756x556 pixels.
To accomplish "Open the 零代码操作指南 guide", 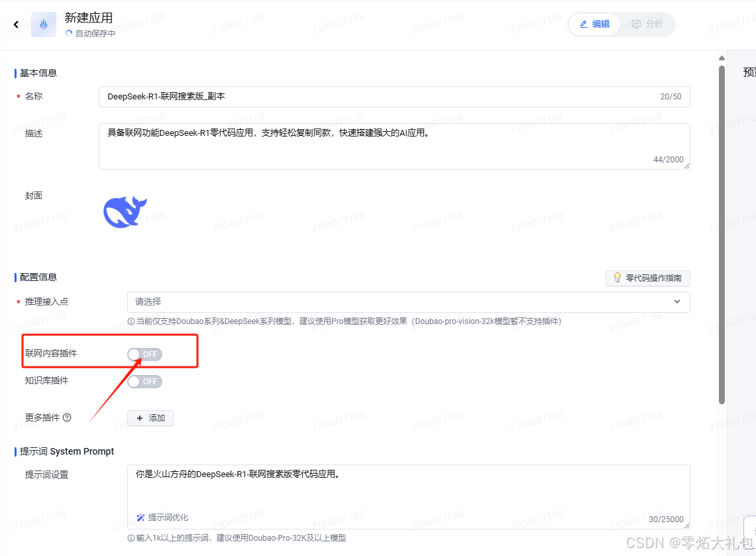I will 647,278.
